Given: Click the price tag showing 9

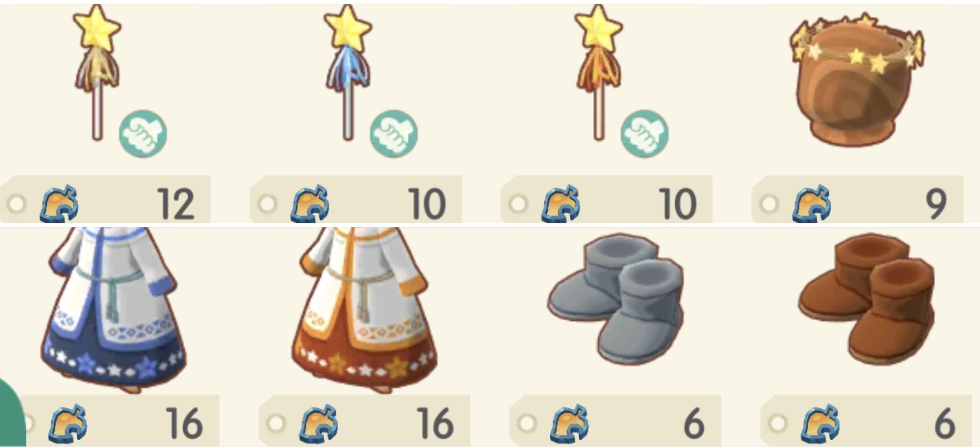Looking at the screenshot, I should 857,199.
